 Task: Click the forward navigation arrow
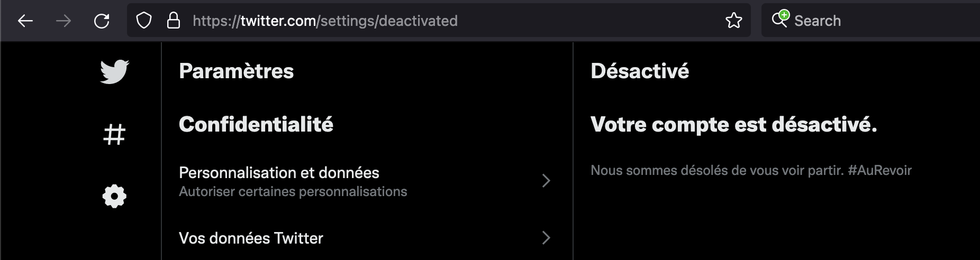[63, 21]
